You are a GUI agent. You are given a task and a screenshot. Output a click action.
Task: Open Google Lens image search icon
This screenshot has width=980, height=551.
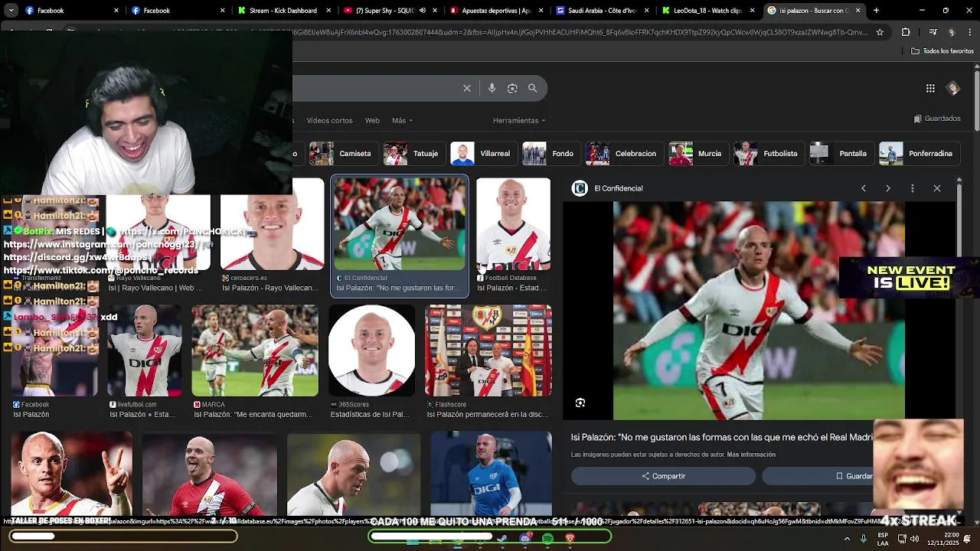coord(512,88)
